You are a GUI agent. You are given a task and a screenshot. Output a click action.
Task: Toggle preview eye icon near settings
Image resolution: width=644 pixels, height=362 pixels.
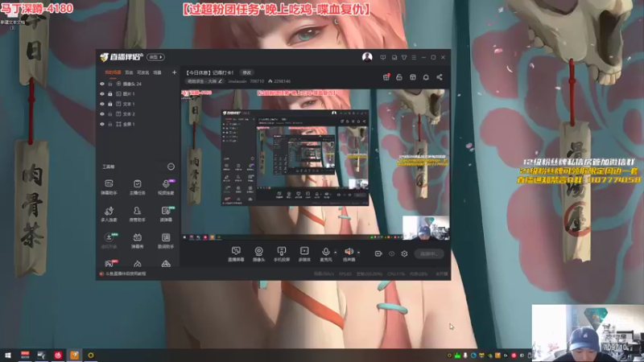tap(391, 253)
